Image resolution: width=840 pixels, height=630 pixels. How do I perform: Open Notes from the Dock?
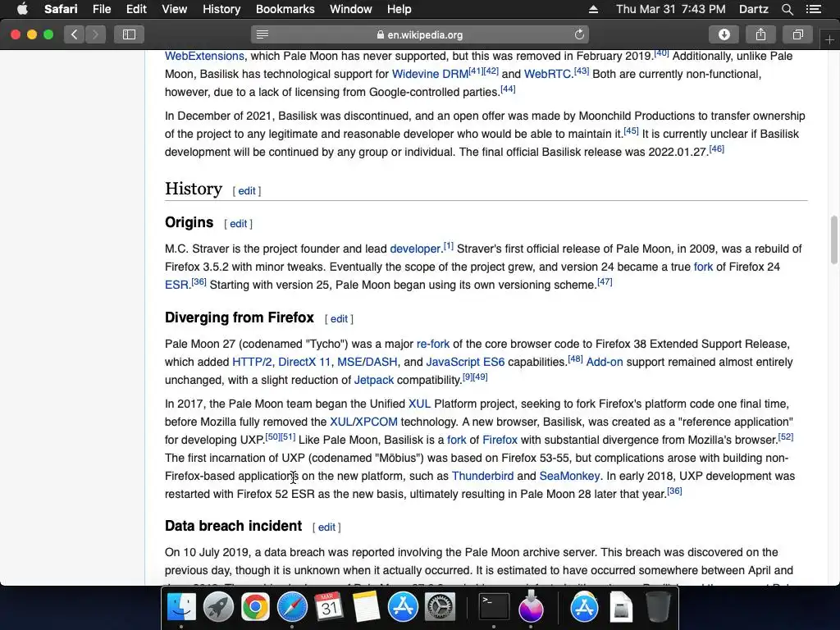click(366, 607)
